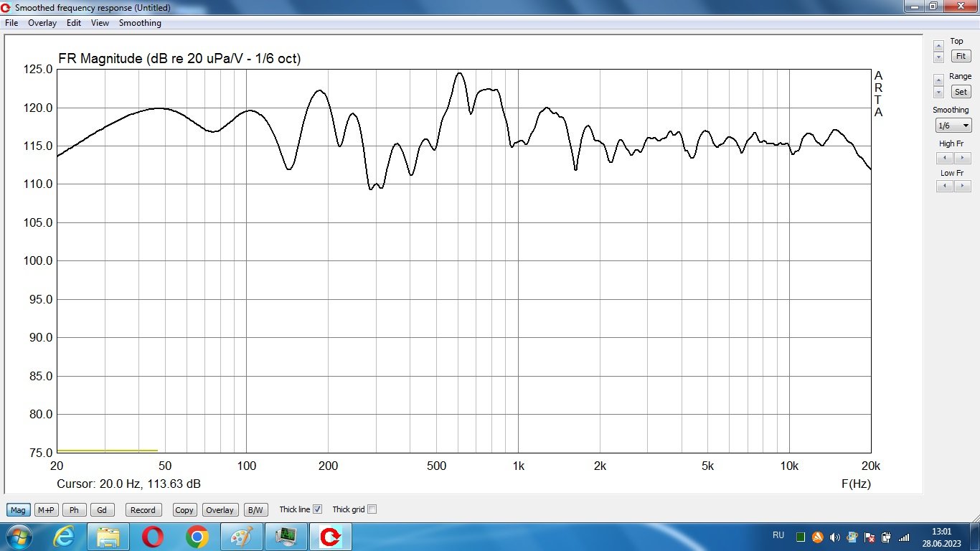Click the Record button
This screenshot has height=551, width=980.
coord(143,510)
